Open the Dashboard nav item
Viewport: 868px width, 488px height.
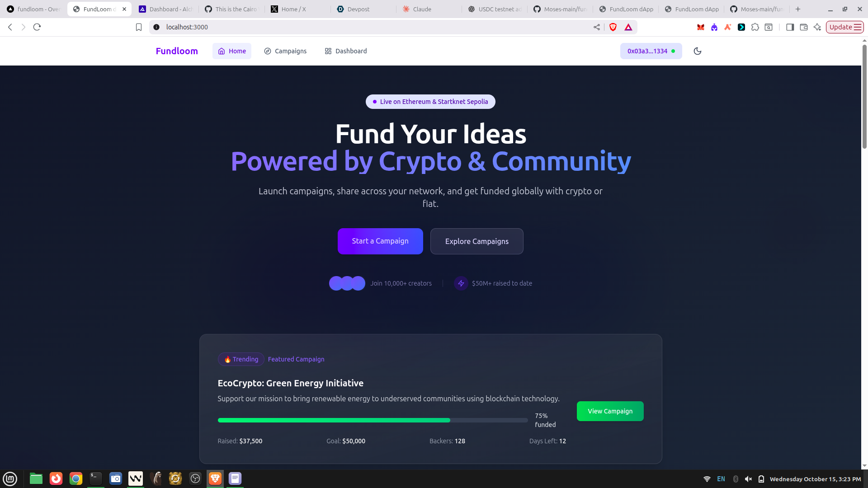[x=346, y=51]
